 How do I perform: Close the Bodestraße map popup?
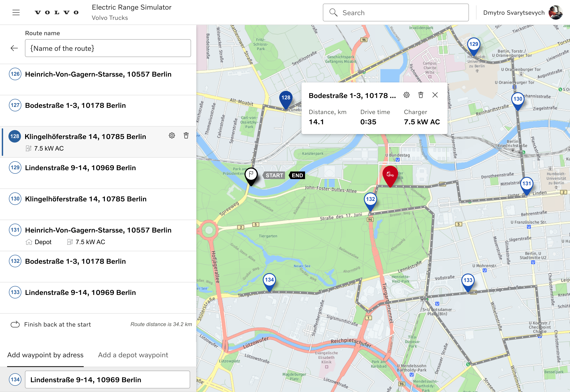point(435,95)
